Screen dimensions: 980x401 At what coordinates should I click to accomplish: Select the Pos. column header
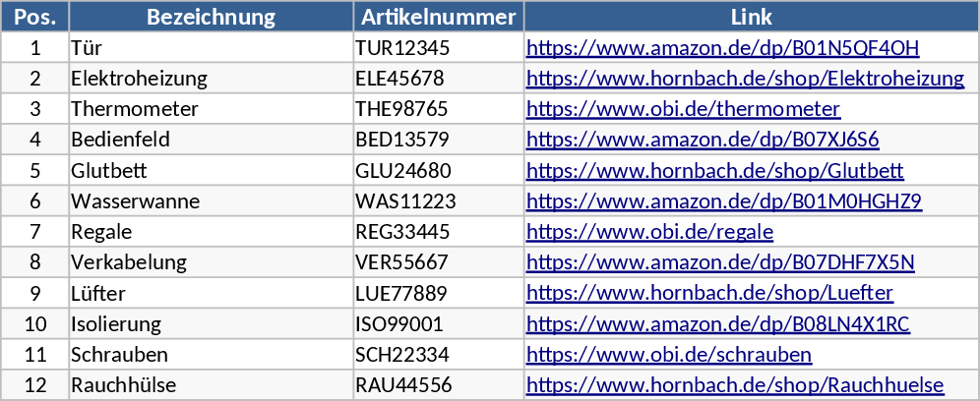(x=35, y=17)
